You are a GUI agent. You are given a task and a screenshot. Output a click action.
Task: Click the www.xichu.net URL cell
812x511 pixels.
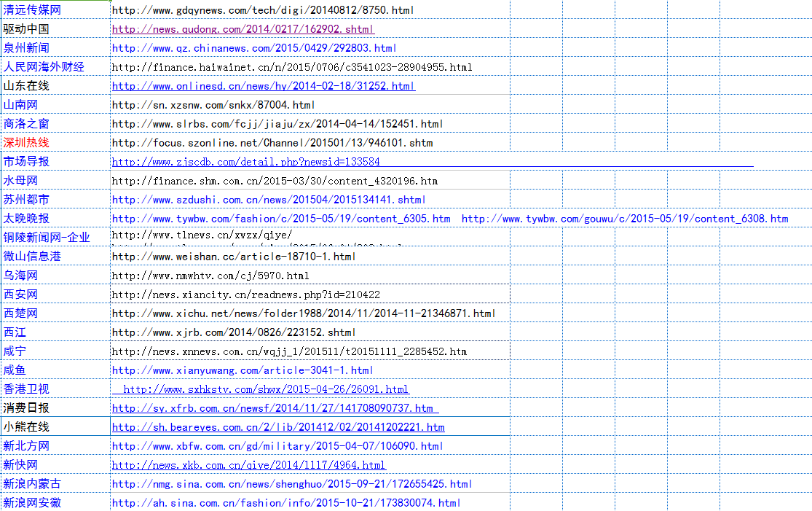pyautogui.click(x=310, y=313)
